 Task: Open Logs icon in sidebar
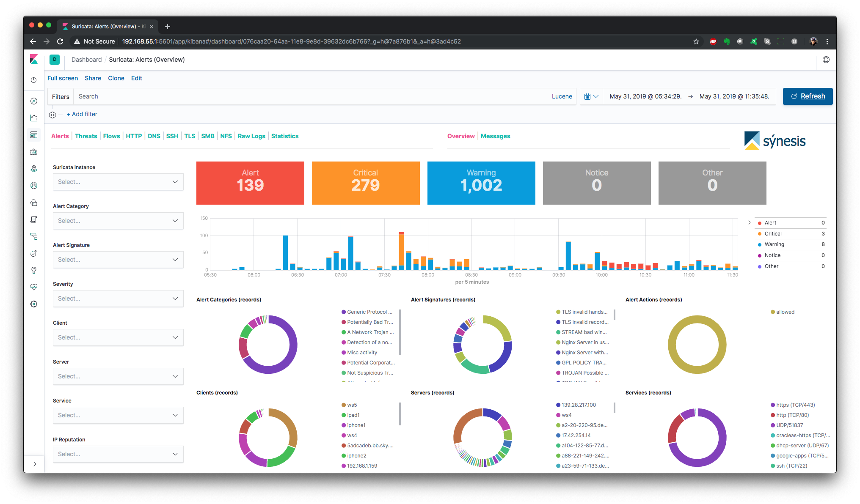(34, 219)
